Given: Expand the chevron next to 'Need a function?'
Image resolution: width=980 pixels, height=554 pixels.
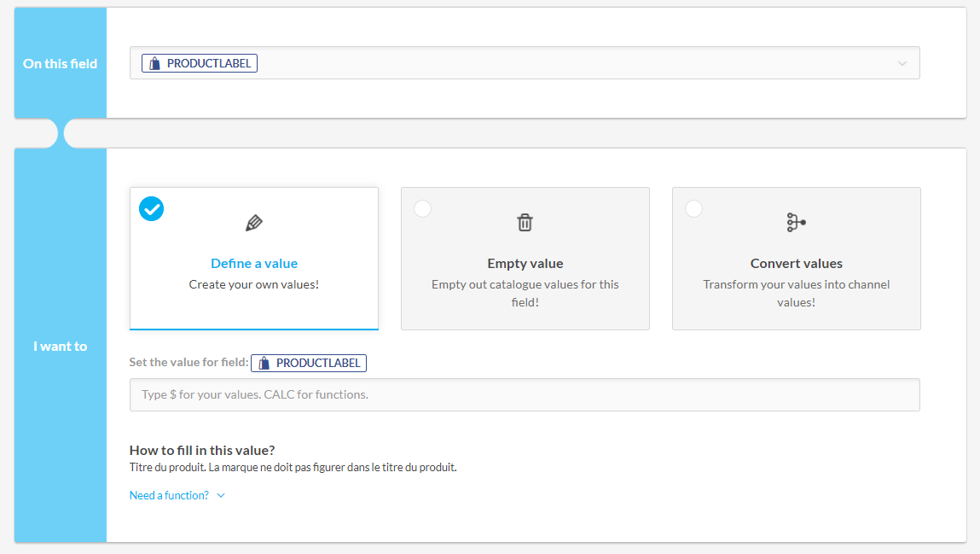Looking at the screenshot, I should pos(221,495).
